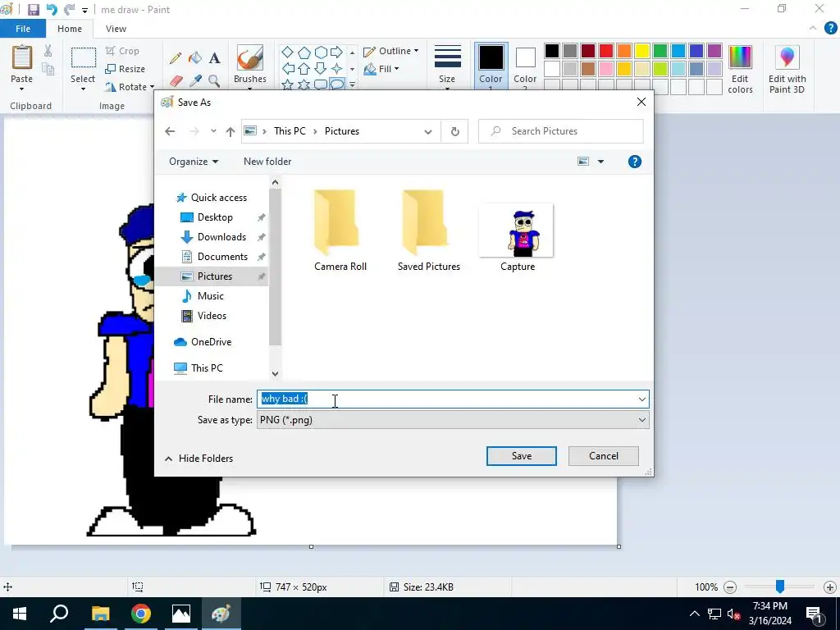840x630 pixels.
Task: Open File name history dropdown
Action: coord(641,399)
